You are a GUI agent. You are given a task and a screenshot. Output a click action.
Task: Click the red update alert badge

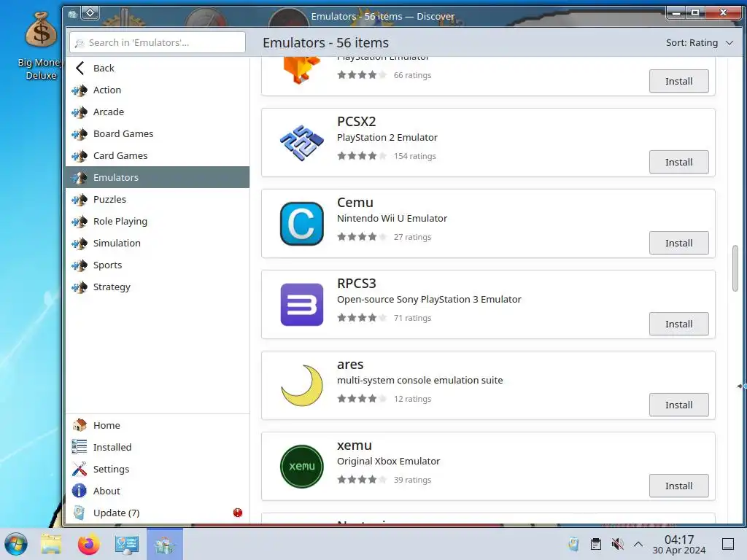(x=238, y=513)
